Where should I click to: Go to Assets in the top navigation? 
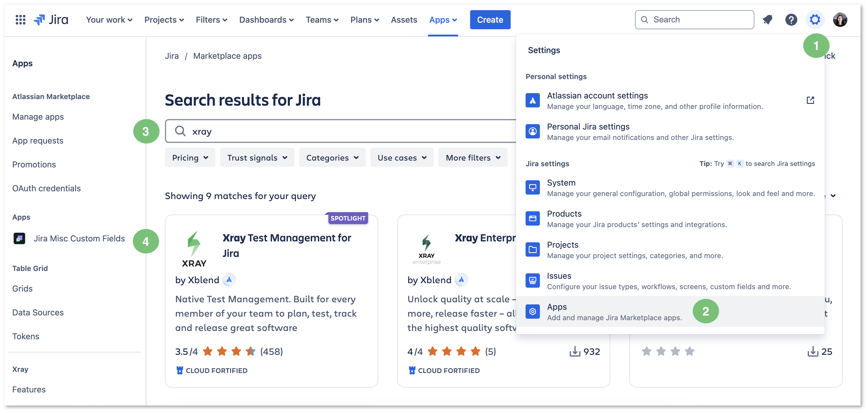click(x=404, y=20)
